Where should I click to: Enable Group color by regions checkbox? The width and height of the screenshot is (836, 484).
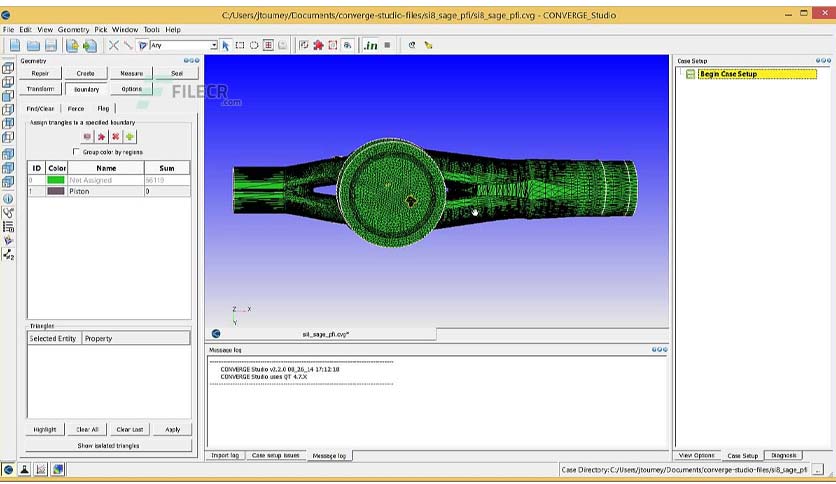click(x=76, y=152)
